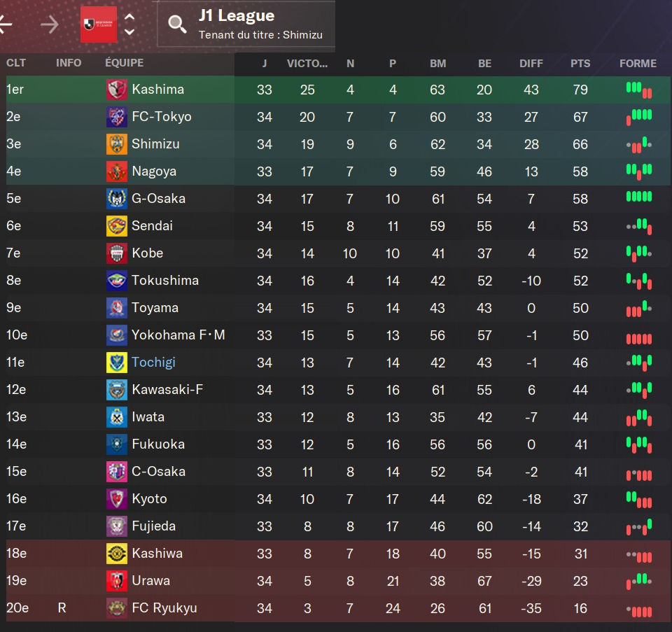Sort by the VICTO... column header
672x632 pixels.
tap(307, 64)
